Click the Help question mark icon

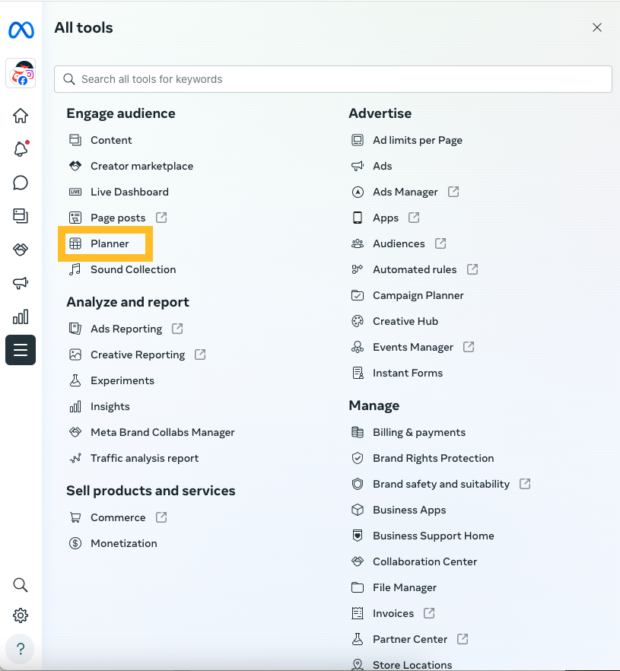[20, 649]
